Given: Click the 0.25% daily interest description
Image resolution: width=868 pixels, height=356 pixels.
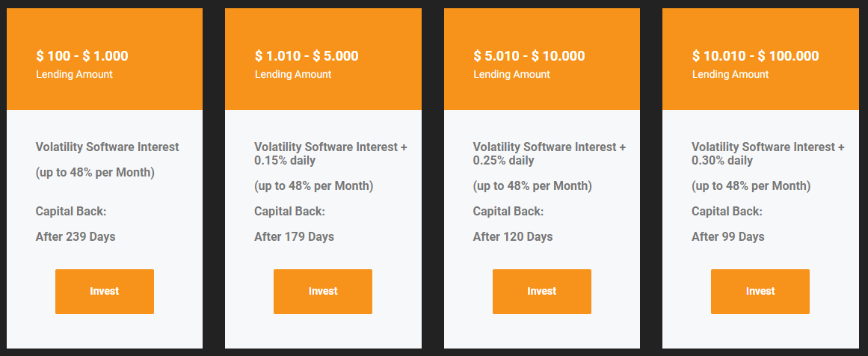Looking at the screenshot, I should coord(550,154).
